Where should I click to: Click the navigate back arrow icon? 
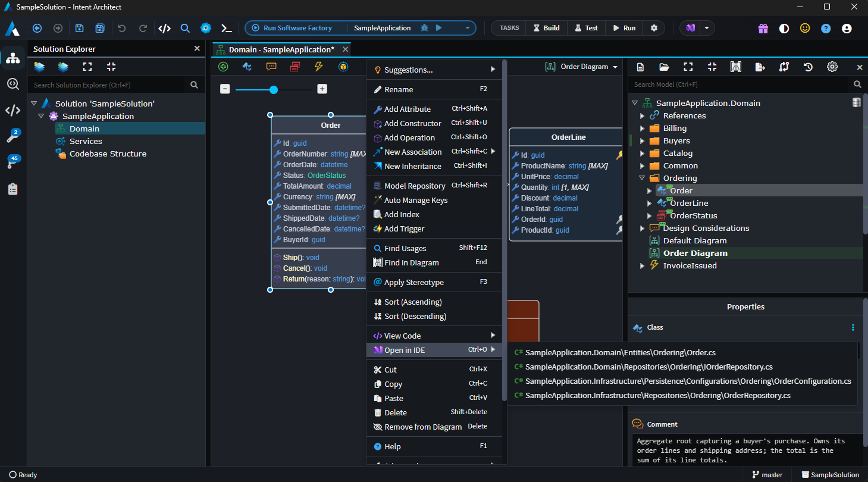point(37,28)
